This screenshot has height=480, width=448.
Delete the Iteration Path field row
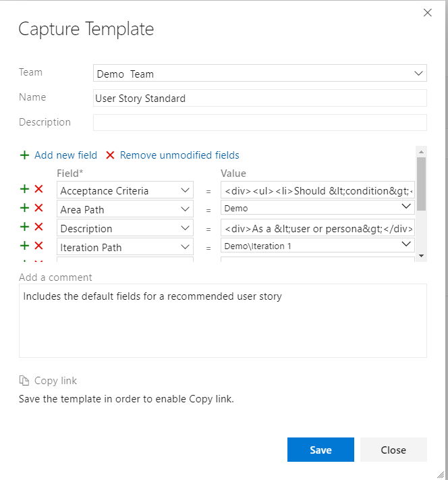tap(38, 246)
